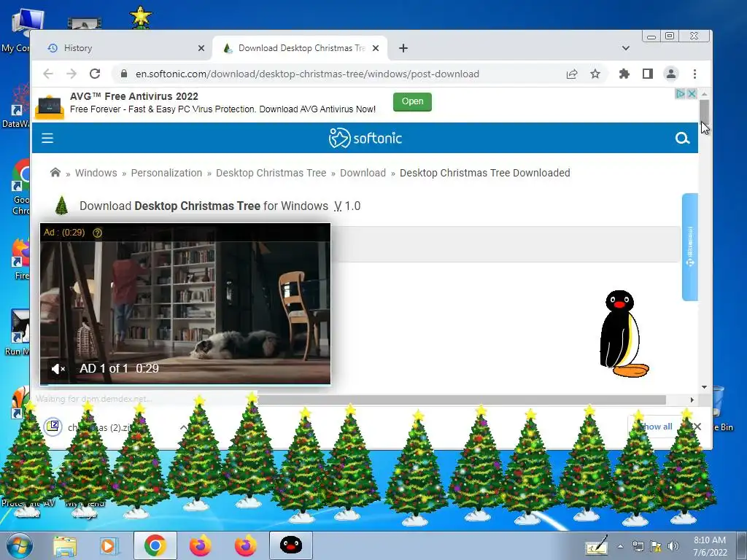Go forward in browser history

pos(71,74)
